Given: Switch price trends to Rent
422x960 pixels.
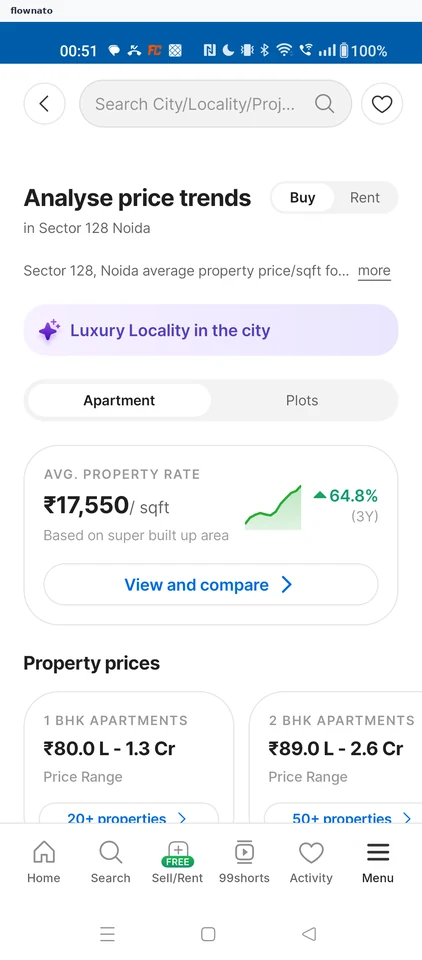Looking at the screenshot, I should tap(365, 198).
